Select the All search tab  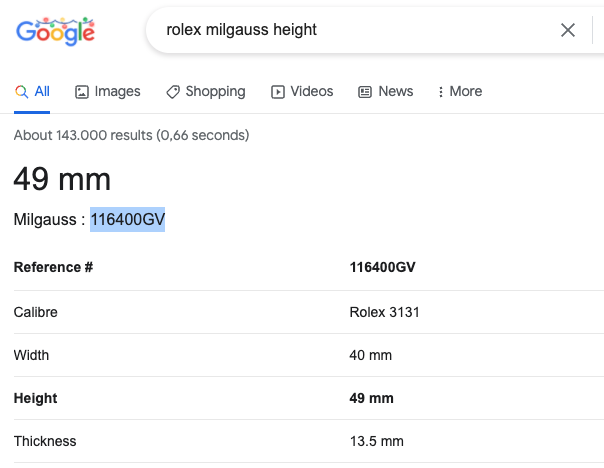click(32, 92)
